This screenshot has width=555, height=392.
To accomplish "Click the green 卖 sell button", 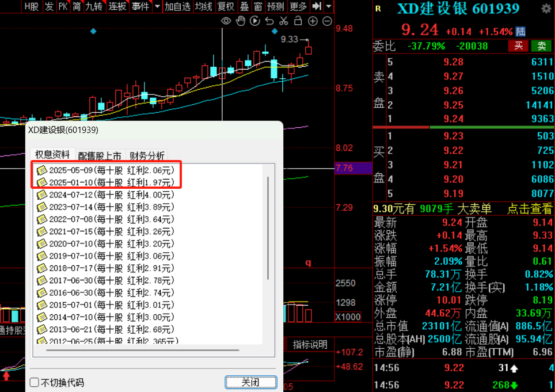I will 542,46.
